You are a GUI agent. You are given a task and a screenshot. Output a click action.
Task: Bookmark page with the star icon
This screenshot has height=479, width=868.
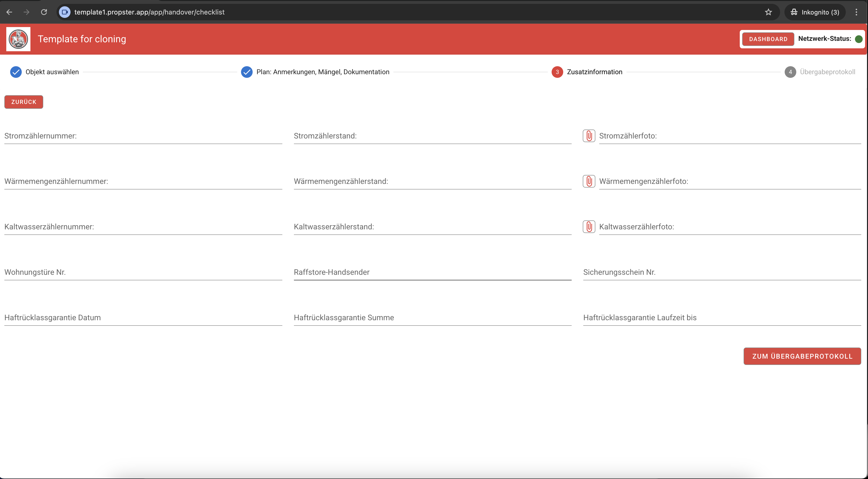tap(768, 12)
